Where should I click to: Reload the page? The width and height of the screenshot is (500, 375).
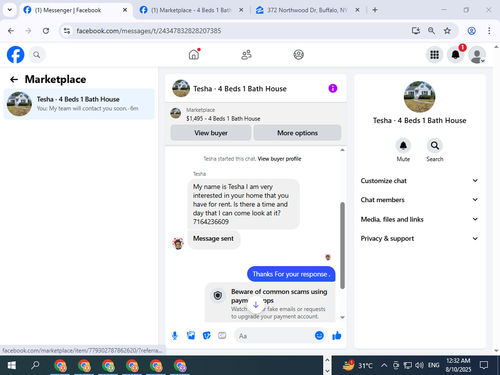point(46,31)
